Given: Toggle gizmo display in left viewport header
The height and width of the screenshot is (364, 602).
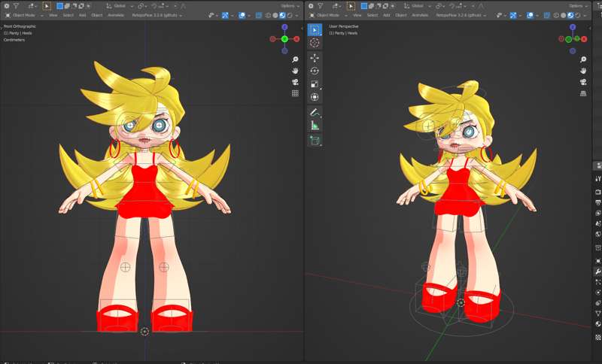Looking at the screenshot, I should (225, 15).
